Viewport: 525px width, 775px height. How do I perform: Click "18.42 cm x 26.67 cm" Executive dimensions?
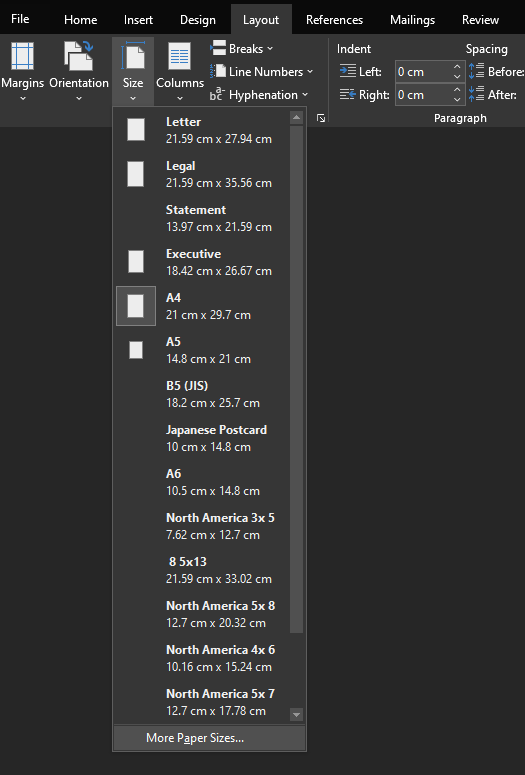219,271
